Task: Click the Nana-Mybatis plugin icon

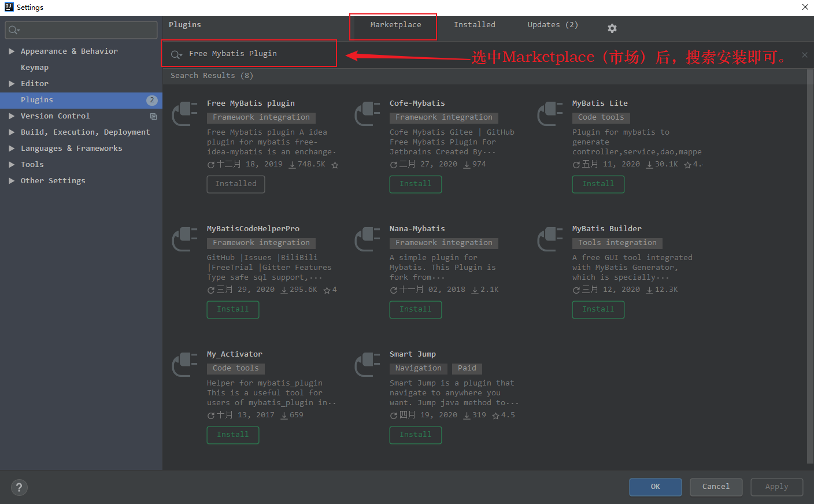Action: 367,239
